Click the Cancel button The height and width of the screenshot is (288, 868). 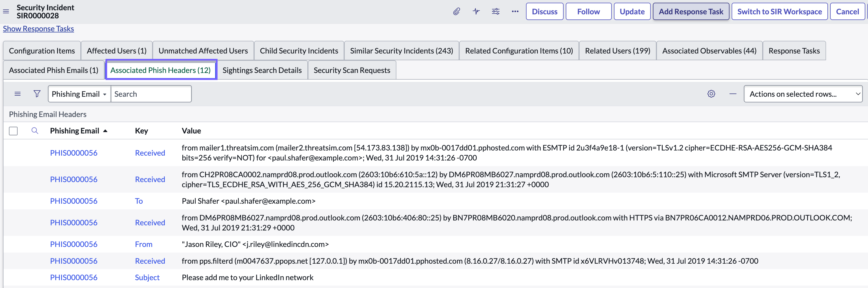tap(847, 12)
